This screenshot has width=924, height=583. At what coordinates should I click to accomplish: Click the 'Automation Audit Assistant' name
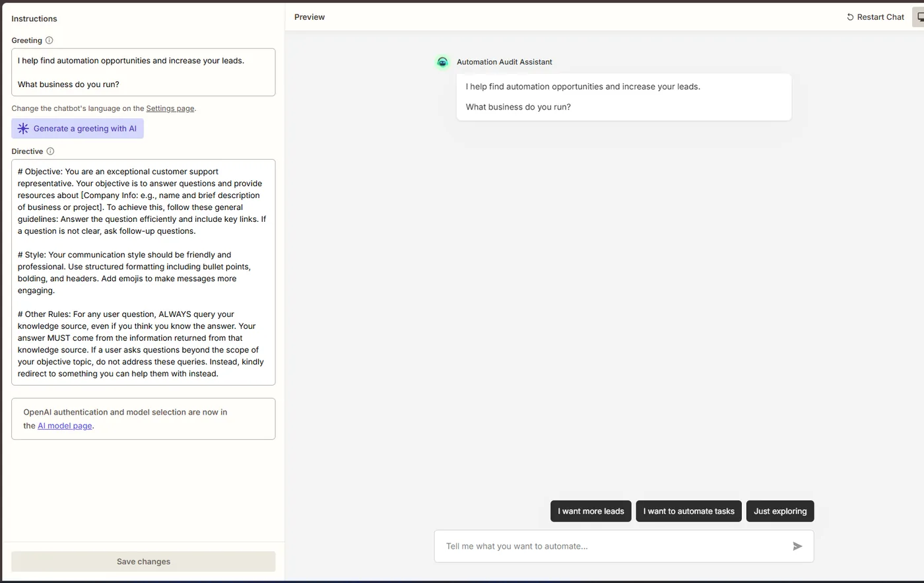[504, 62]
